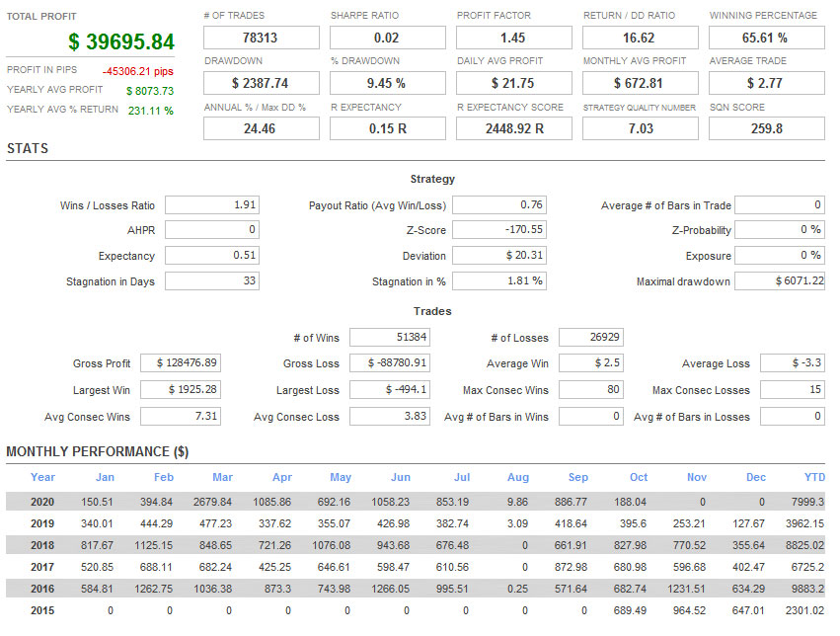Click the 2019 row label
Screen dimensions: 840x636
click(x=42, y=523)
